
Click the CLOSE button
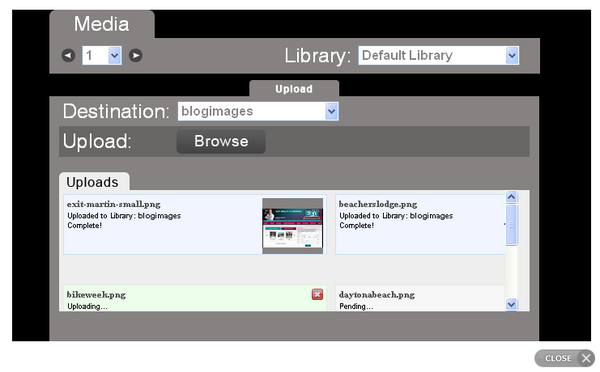point(564,358)
